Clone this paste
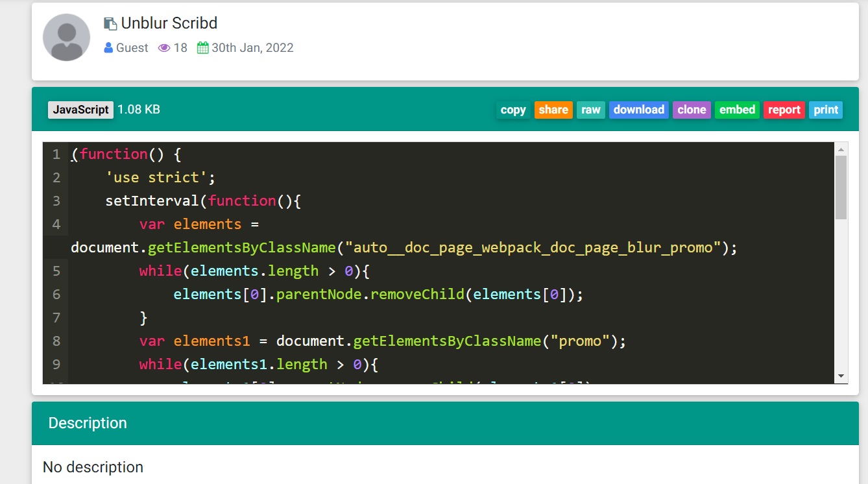868x484 pixels. (x=692, y=110)
